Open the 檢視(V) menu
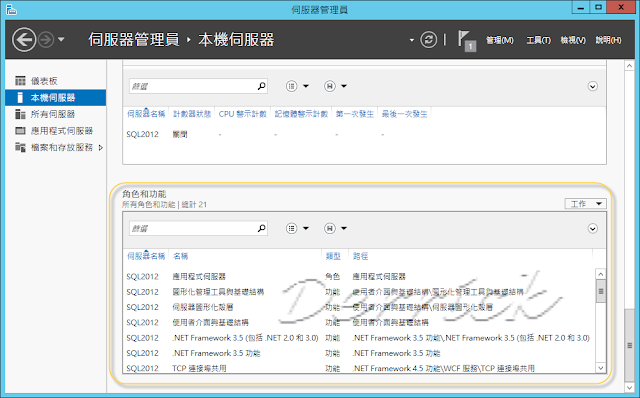The height and width of the screenshot is (398, 640). pos(573,40)
